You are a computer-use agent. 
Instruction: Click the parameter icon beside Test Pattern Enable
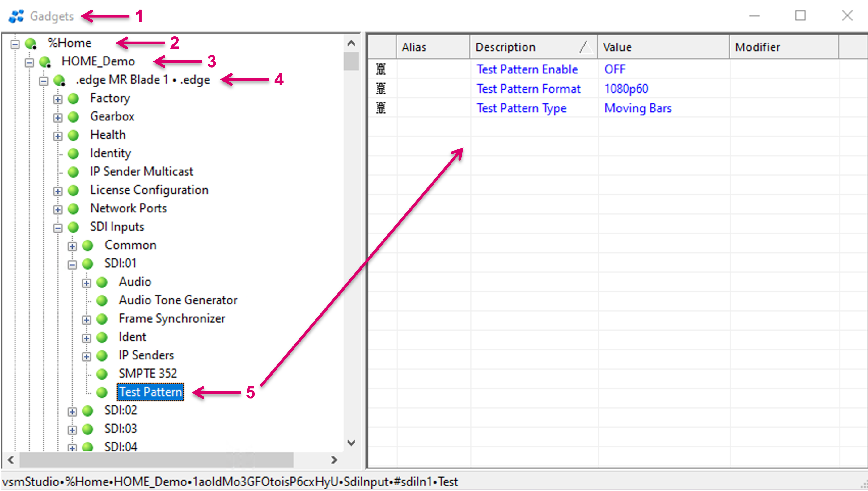pos(381,69)
